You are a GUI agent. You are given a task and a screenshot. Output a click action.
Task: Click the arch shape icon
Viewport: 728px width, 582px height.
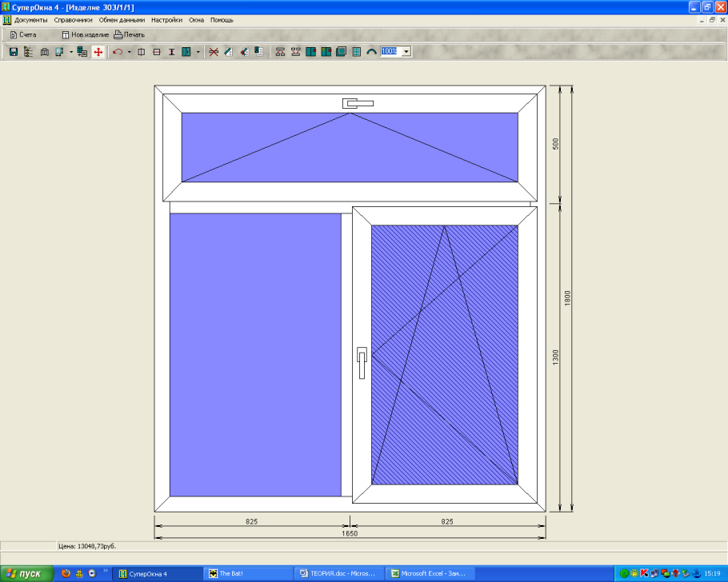[371, 51]
